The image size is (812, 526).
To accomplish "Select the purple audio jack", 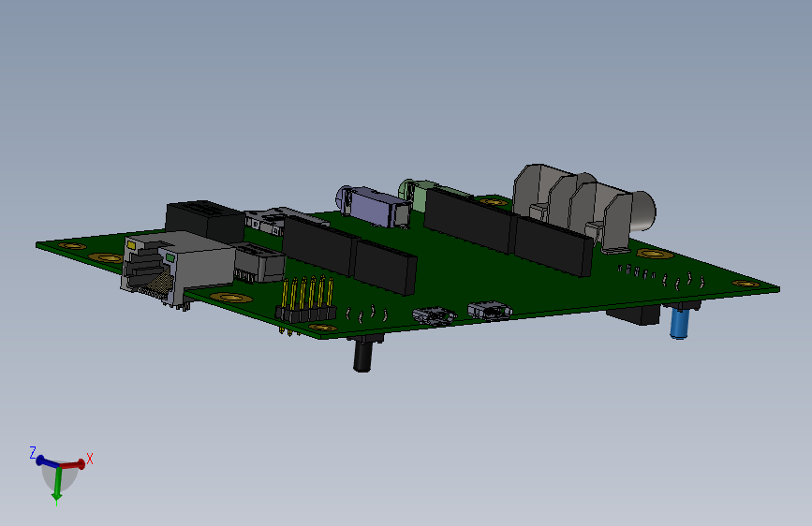I will coord(374,207).
